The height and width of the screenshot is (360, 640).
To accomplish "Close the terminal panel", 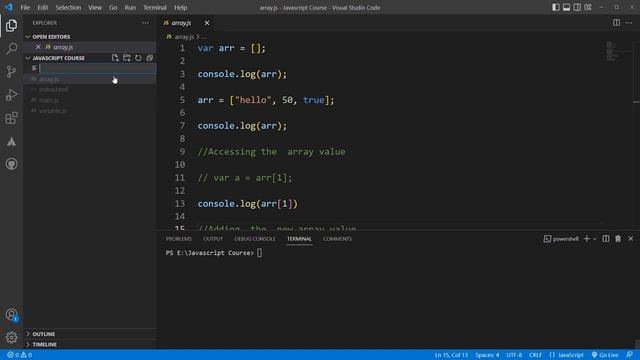I will [631, 238].
